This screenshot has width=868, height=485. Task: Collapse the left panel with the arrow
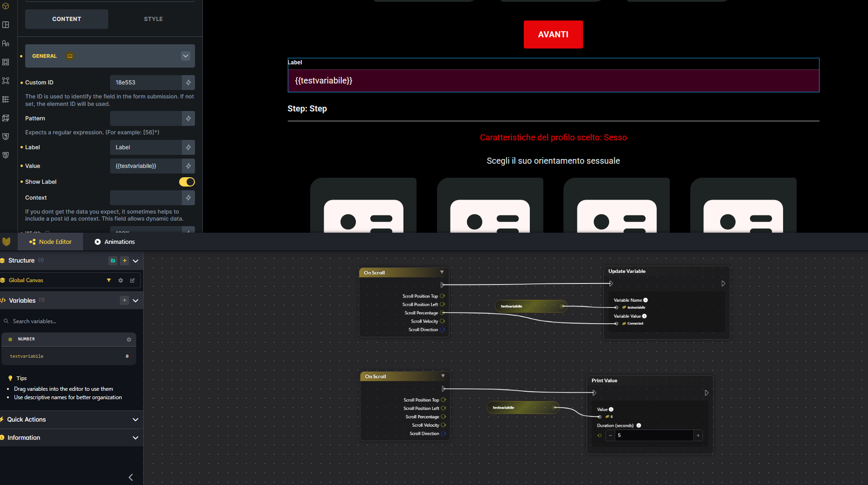coord(131,477)
